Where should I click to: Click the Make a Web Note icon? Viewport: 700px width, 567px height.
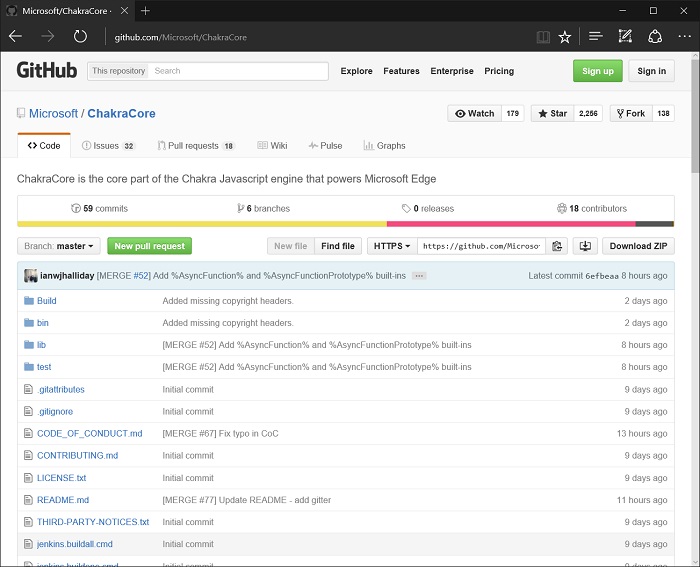point(625,37)
